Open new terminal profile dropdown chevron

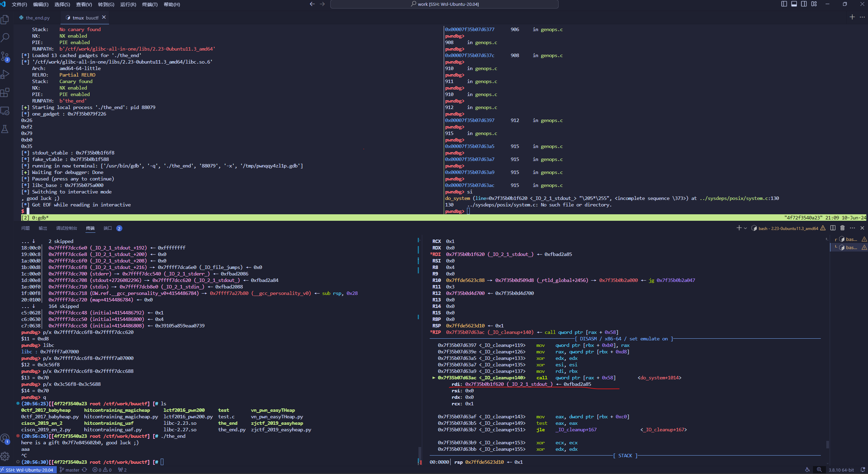coord(745,228)
